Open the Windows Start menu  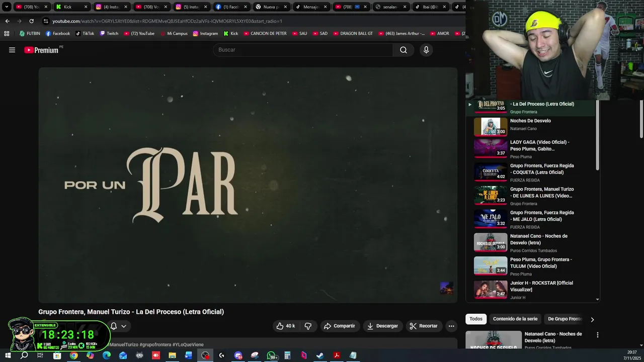8,355
